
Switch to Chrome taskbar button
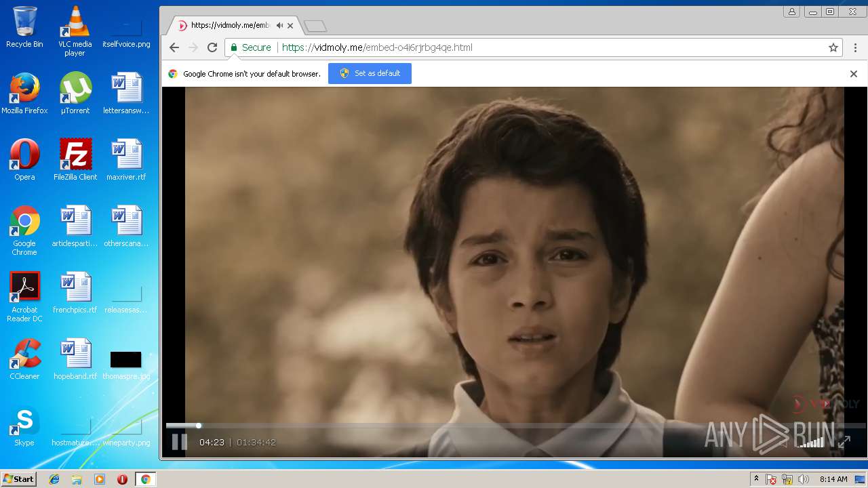(x=145, y=479)
